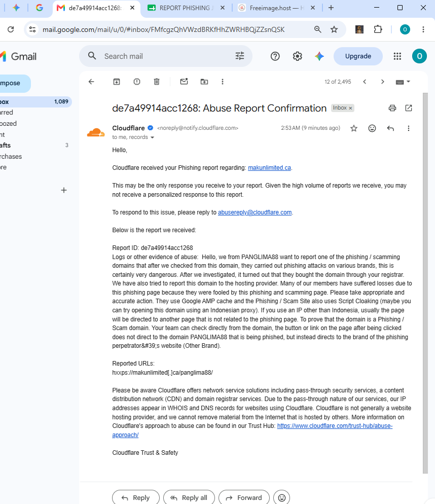Switch to the Gemini sparkle tab
The image size is (435, 504).
(x=16, y=8)
